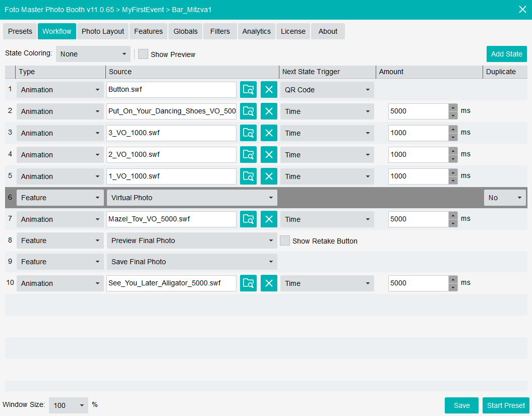Clear the See_You_Later_Alligator source
This screenshot has height=416, width=532.
coord(269,283)
